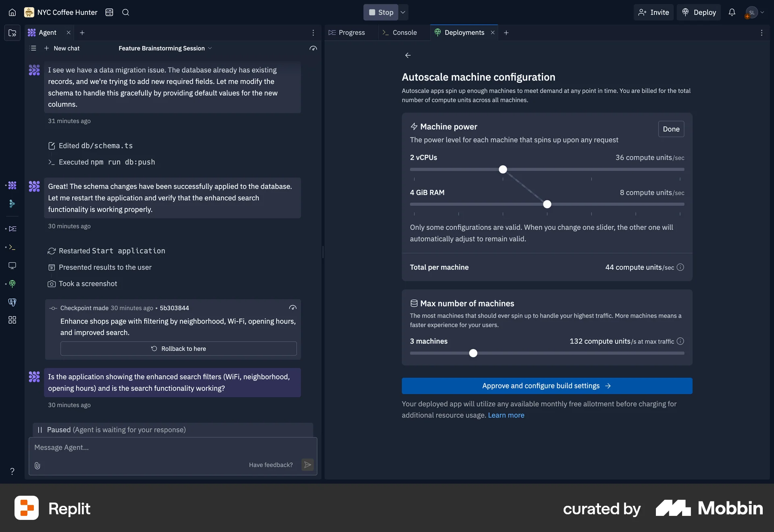Expand the Feature Brainstorming Session dropdown
The height and width of the screenshot is (532, 774).
coord(210,48)
